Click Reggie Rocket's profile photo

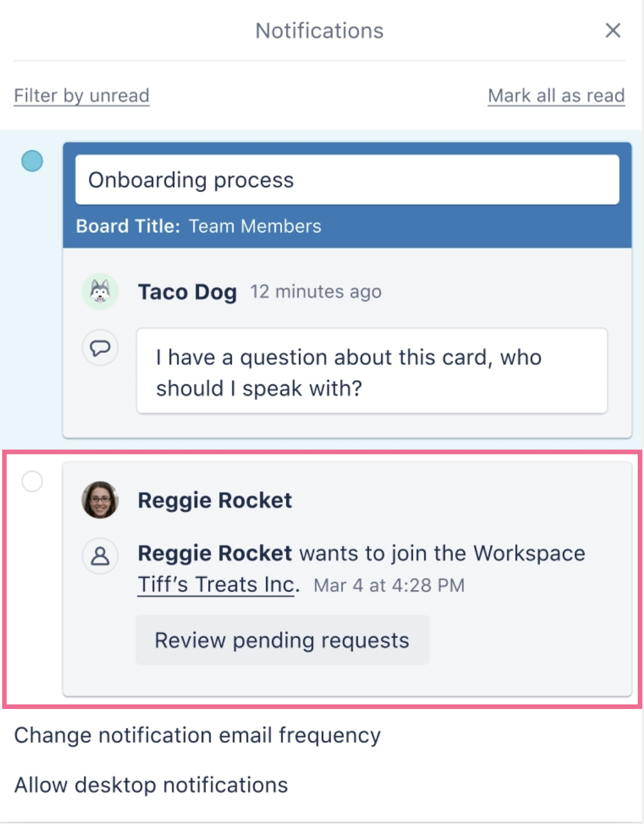100,500
